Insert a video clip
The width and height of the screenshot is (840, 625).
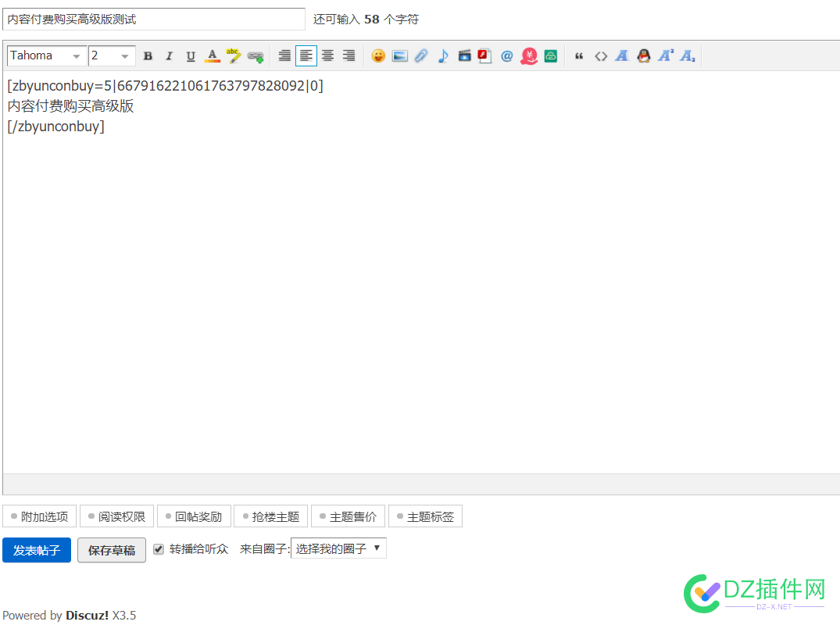464,55
